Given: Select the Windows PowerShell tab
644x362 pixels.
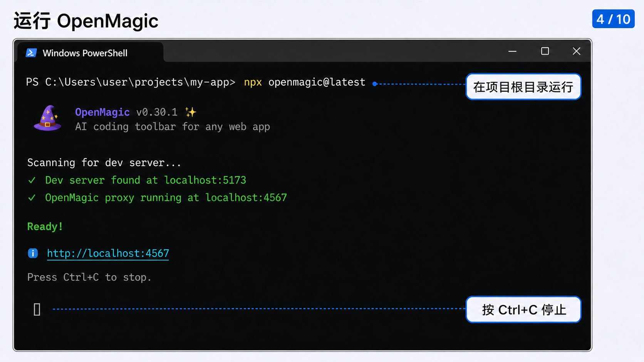Looking at the screenshot, I should click(x=91, y=53).
